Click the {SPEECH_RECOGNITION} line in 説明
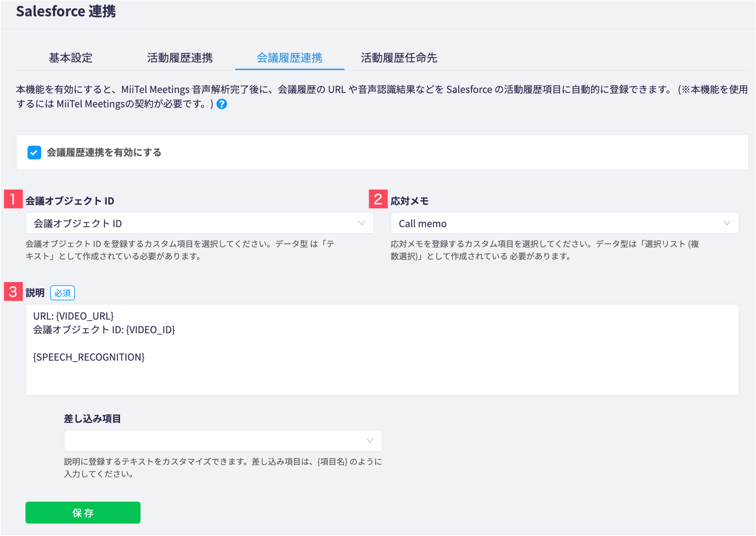The width and height of the screenshot is (756, 536). click(89, 357)
